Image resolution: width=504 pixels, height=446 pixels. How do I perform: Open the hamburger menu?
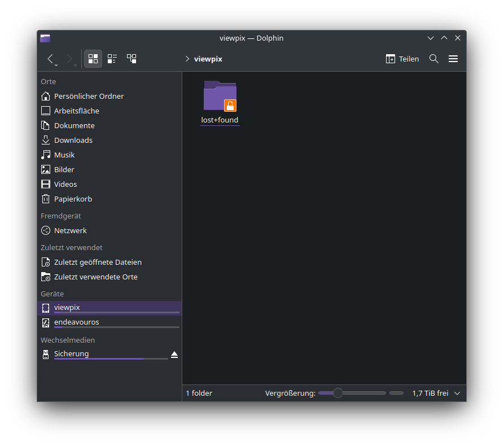[453, 59]
